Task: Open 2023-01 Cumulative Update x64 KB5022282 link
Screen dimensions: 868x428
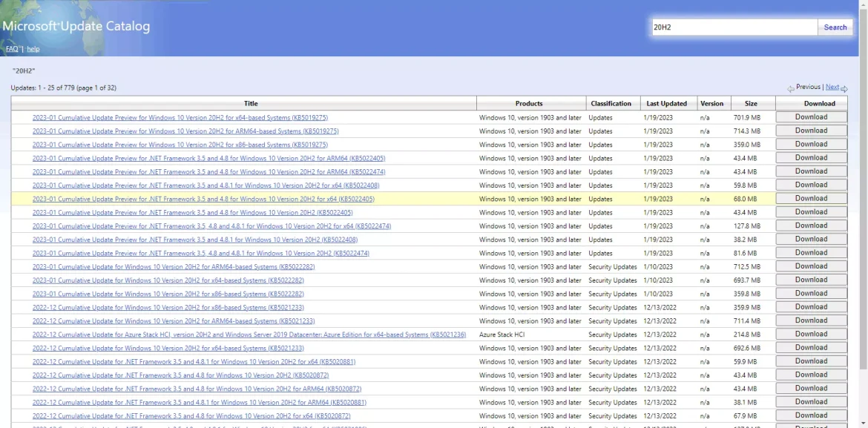Action: pyautogui.click(x=168, y=280)
